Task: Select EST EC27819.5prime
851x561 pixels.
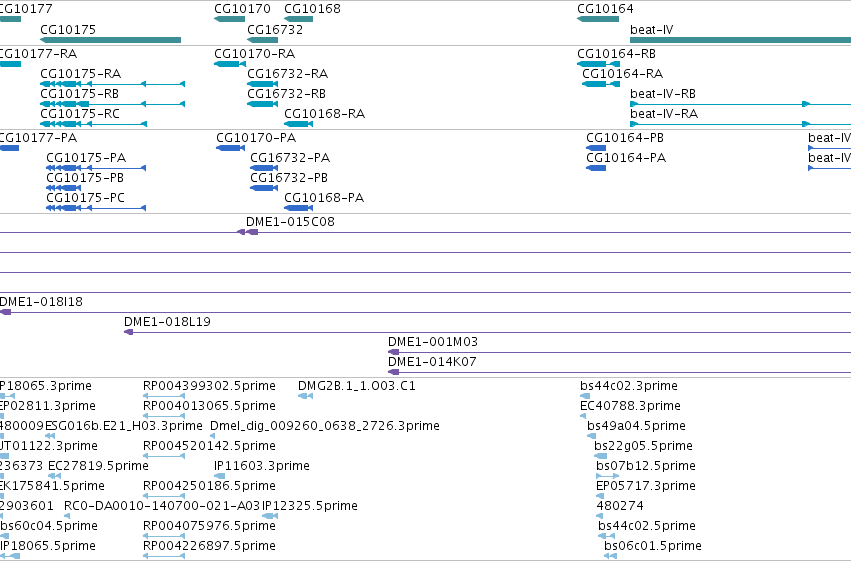Action: [54, 476]
